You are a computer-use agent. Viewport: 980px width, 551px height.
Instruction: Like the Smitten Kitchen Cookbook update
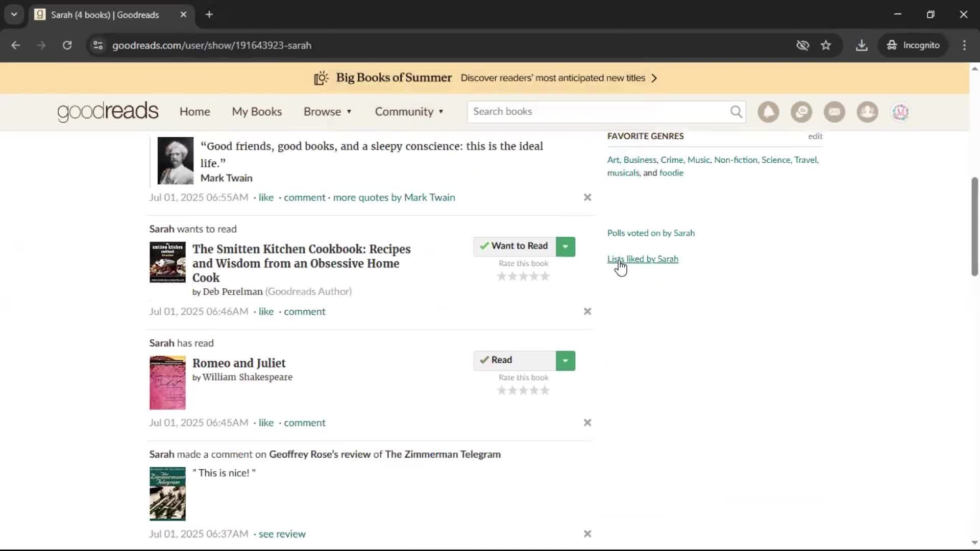[x=266, y=311]
